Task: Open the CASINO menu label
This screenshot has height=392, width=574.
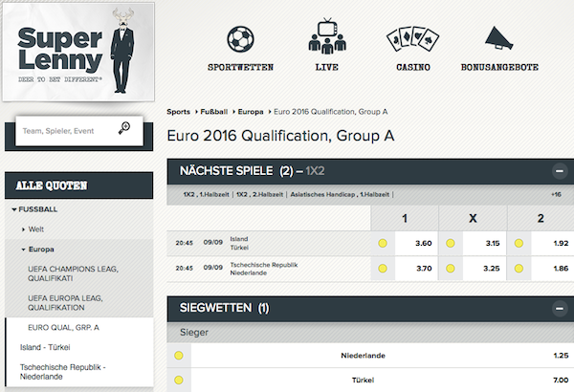Action: point(413,67)
